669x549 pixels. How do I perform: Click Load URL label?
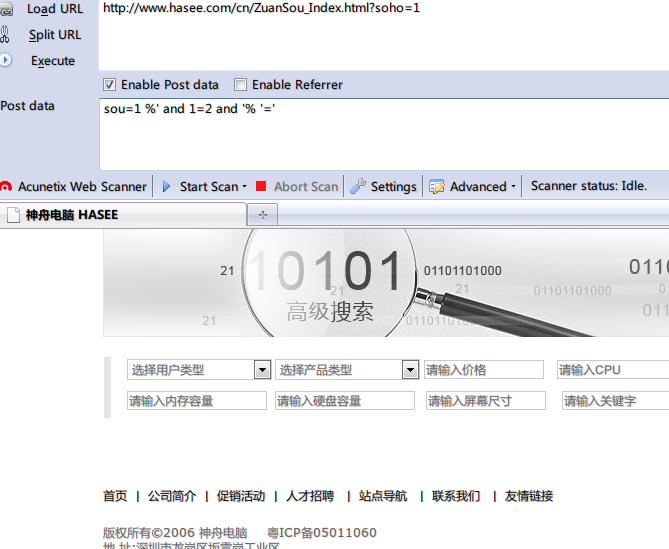point(55,9)
